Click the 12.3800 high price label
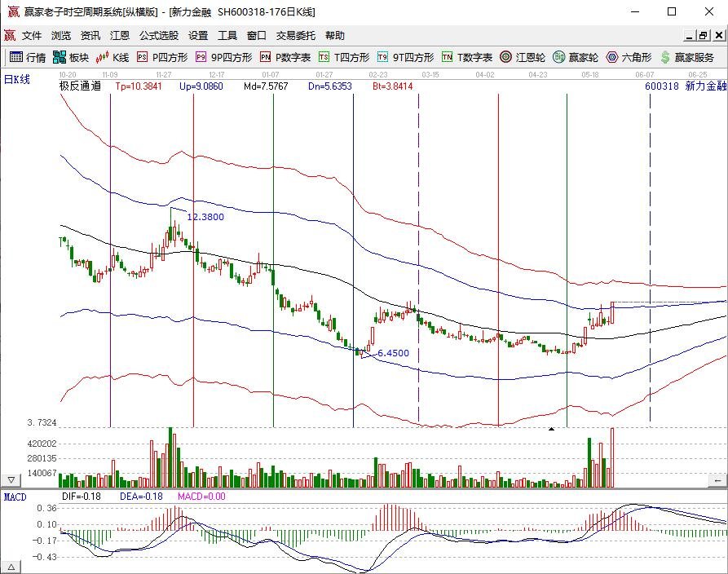This screenshot has width=728, height=574. (205, 217)
